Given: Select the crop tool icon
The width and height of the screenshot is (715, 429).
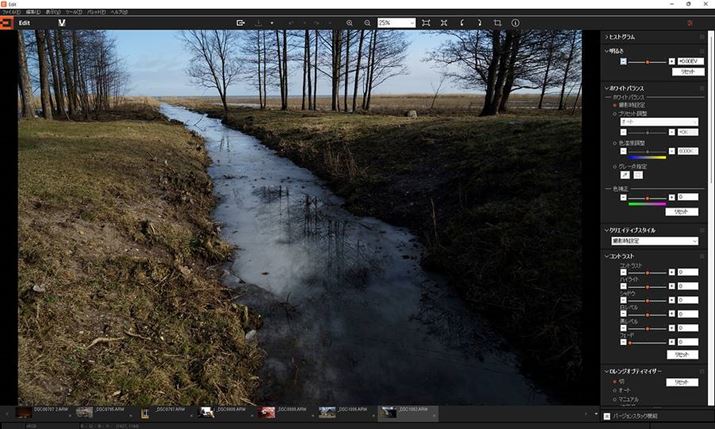Looking at the screenshot, I should (497, 23).
